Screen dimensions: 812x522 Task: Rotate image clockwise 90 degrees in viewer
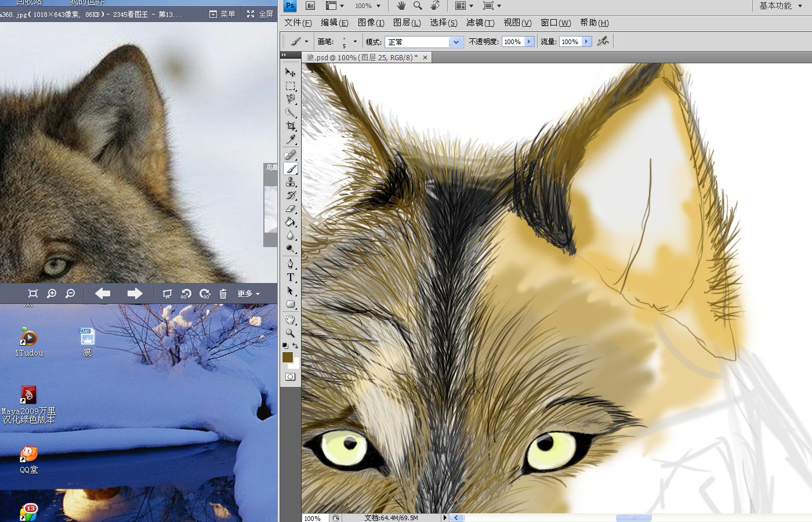click(x=205, y=294)
